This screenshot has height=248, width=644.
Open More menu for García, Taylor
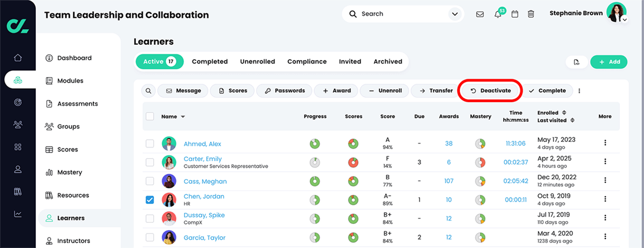click(605, 236)
